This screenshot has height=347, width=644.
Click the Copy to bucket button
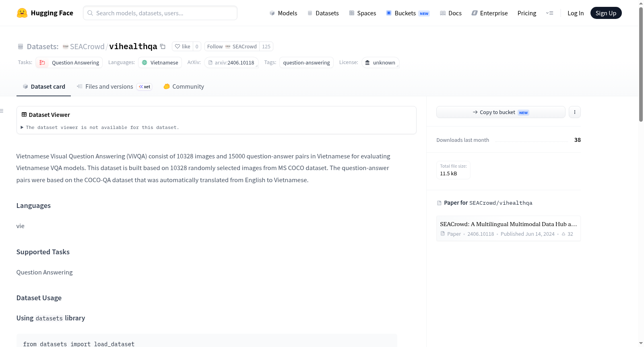[501, 112]
